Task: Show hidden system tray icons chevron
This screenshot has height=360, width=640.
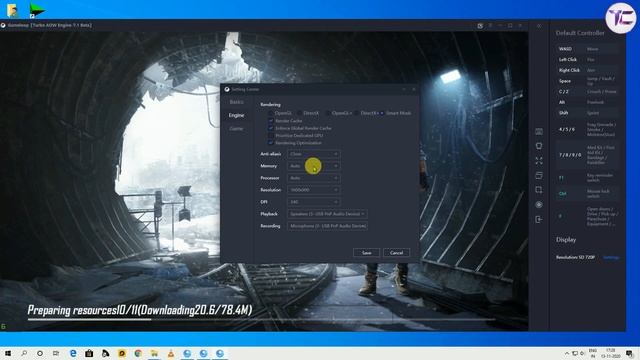Action: click(567, 353)
